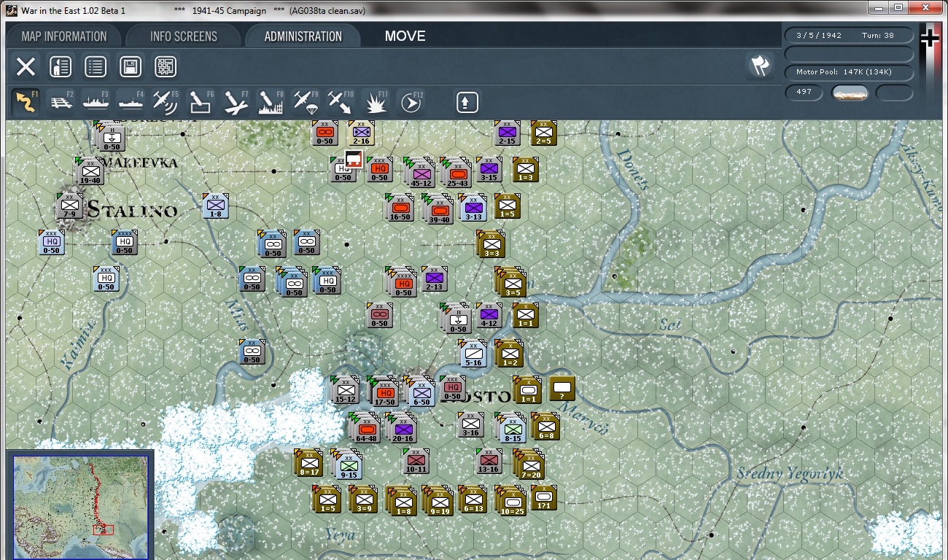This screenshot has height=560, width=948.
Task: Enable F5 air recon mode
Action: pyautogui.click(x=166, y=102)
